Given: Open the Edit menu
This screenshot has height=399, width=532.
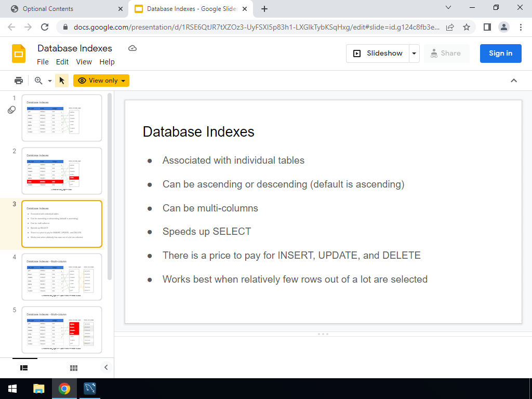Looking at the screenshot, I should click(x=62, y=62).
